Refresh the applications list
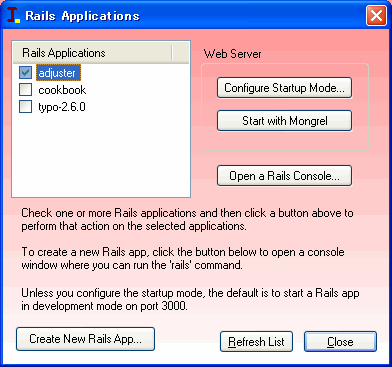392x367 pixels. pyautogui.click(x=256, y=342)
